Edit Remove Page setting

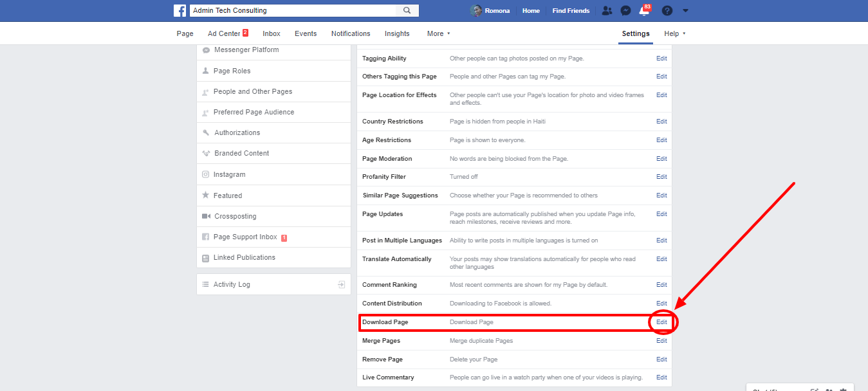click(x=661, y=359)
